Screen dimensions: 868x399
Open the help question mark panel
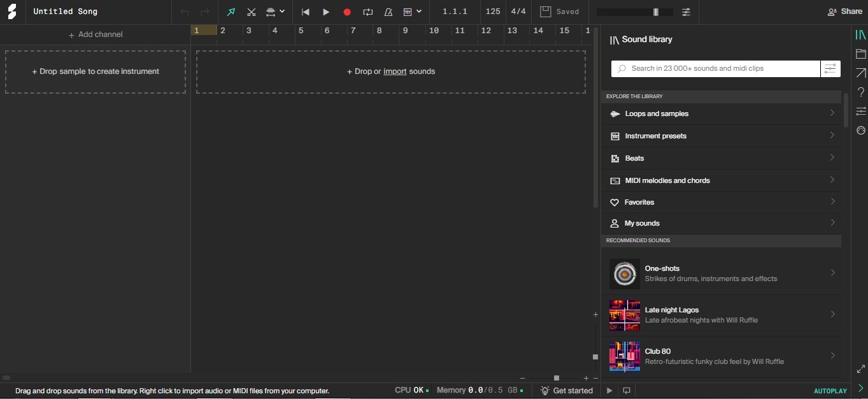861,92
